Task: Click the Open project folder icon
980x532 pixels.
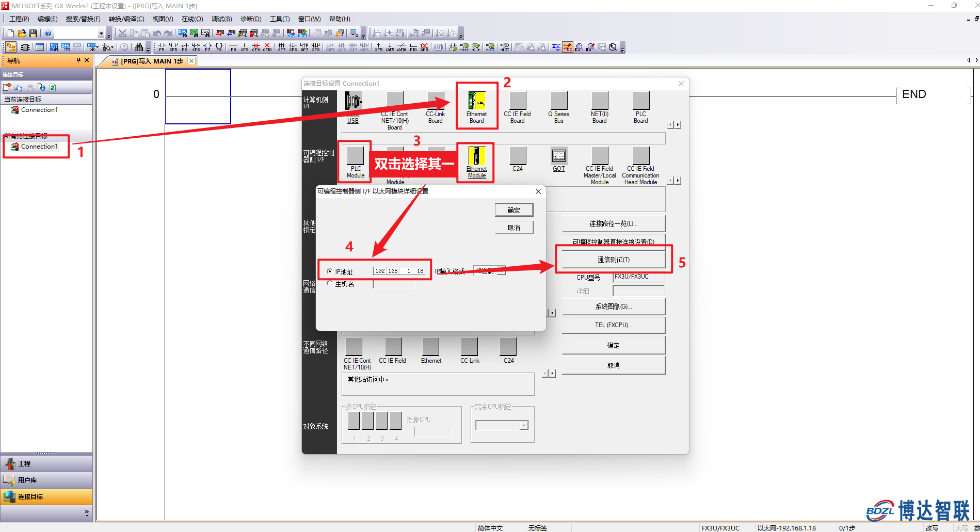Action: [22, 34]
